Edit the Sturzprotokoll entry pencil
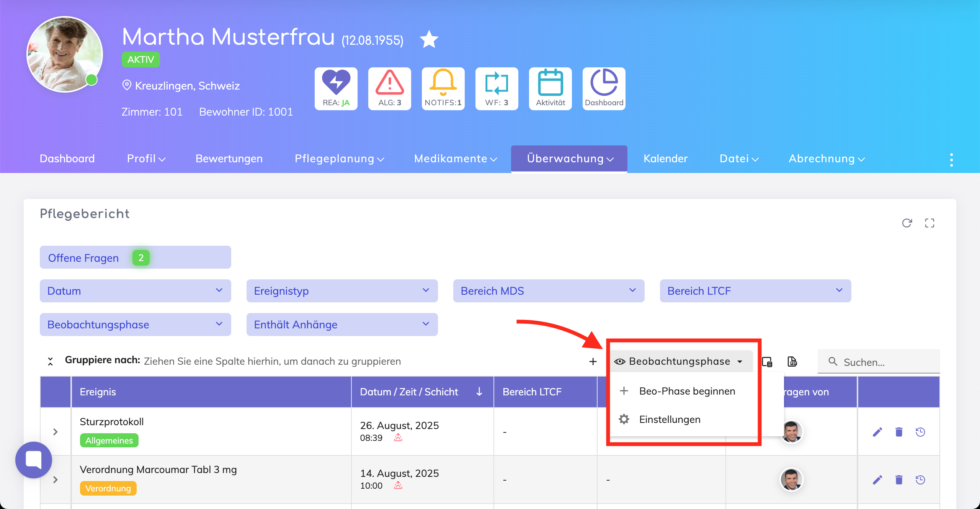 [877, 432]
